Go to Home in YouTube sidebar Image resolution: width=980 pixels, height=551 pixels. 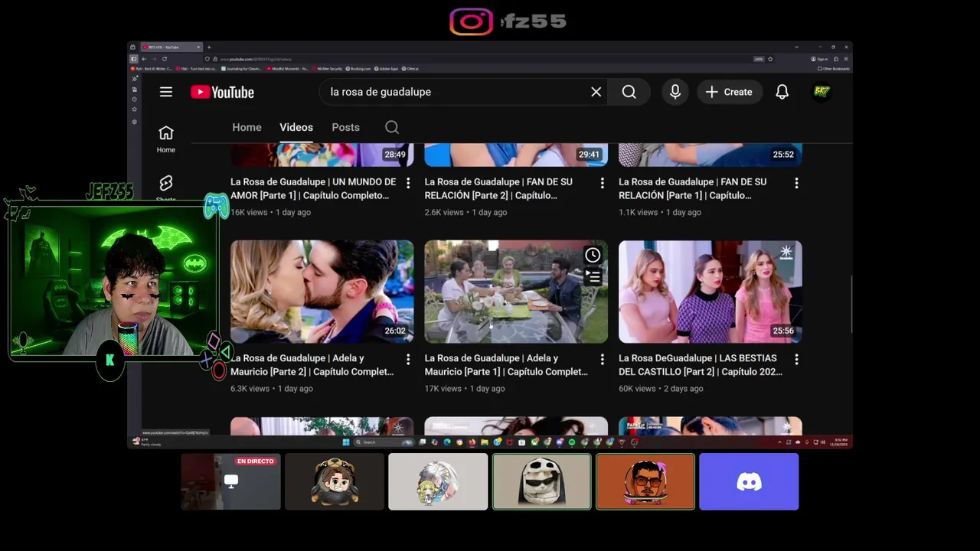click(x=166, y=139)
